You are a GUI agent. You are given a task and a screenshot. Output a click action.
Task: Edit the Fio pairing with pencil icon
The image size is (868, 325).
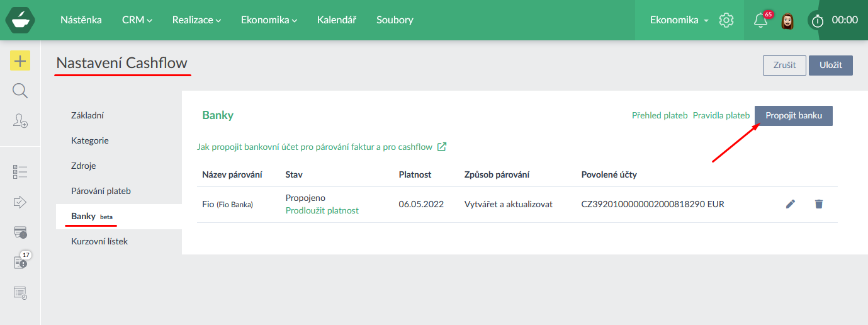[791, 204]
